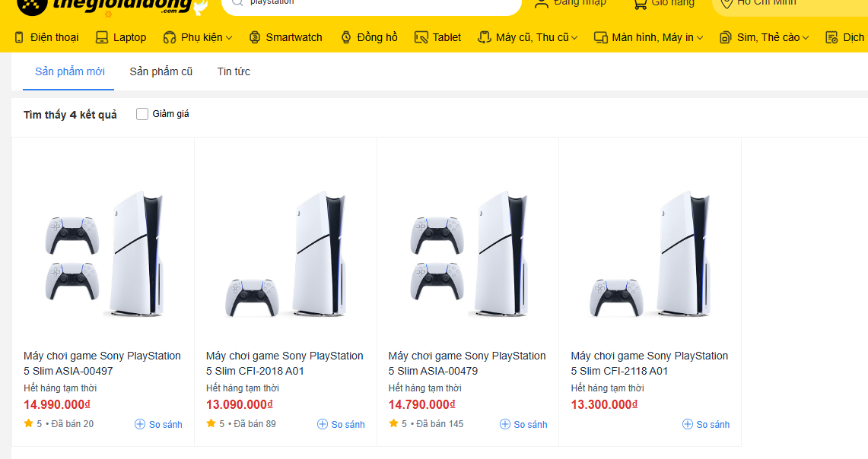Expand the Phụ kiện dropdown
Screen dimensions: 868x459
[229, 37]
